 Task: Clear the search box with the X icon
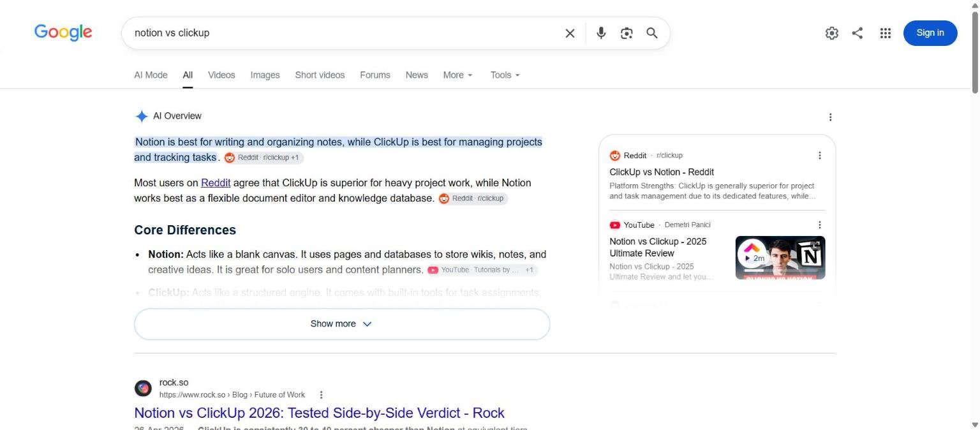(x=570, y=33)
